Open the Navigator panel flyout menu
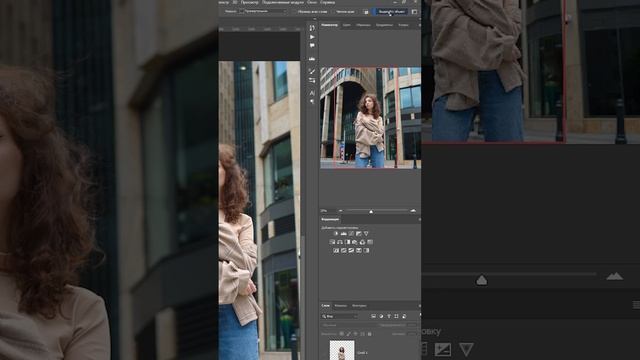 419,25
